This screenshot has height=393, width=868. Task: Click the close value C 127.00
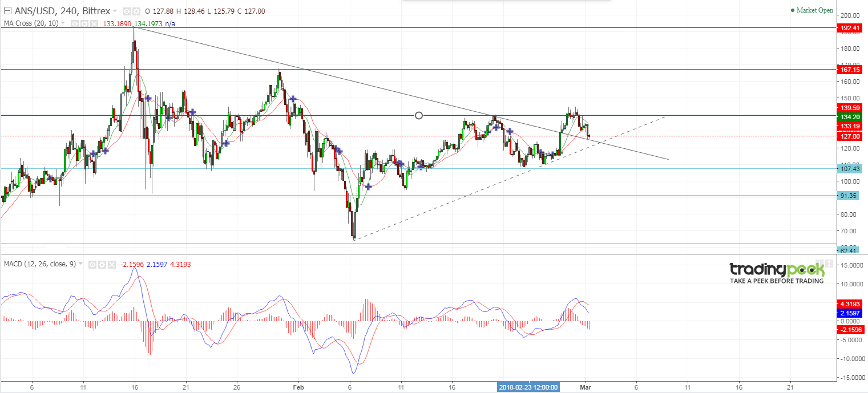point(252,11)
